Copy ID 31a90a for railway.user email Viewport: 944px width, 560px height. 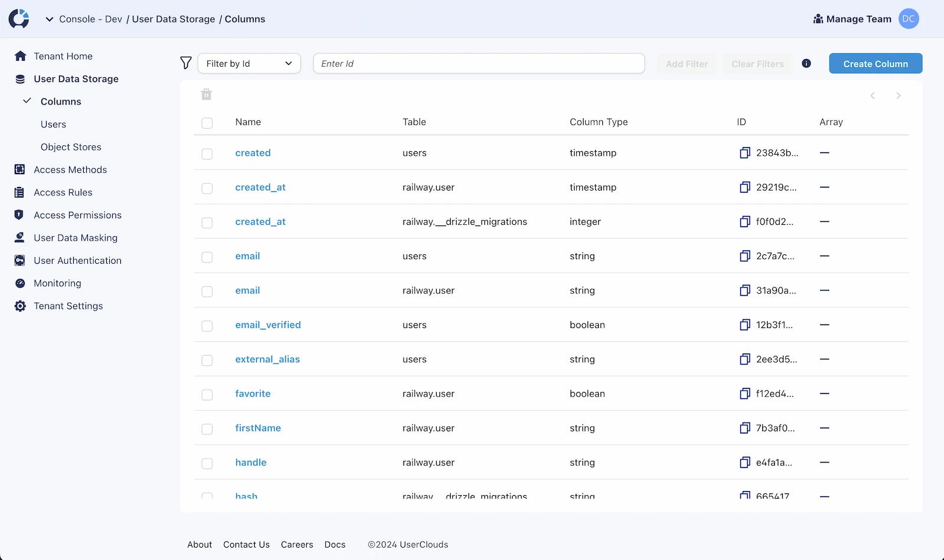[745, 290]
